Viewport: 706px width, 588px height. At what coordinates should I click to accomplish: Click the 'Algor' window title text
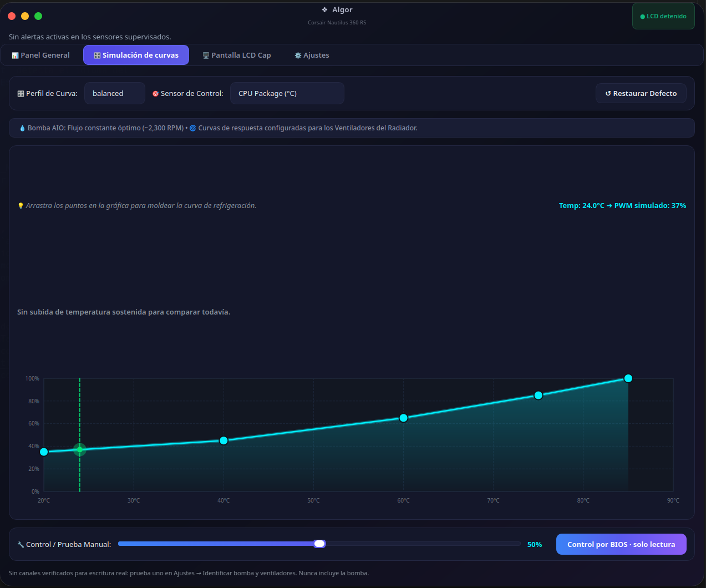[342, 9]
